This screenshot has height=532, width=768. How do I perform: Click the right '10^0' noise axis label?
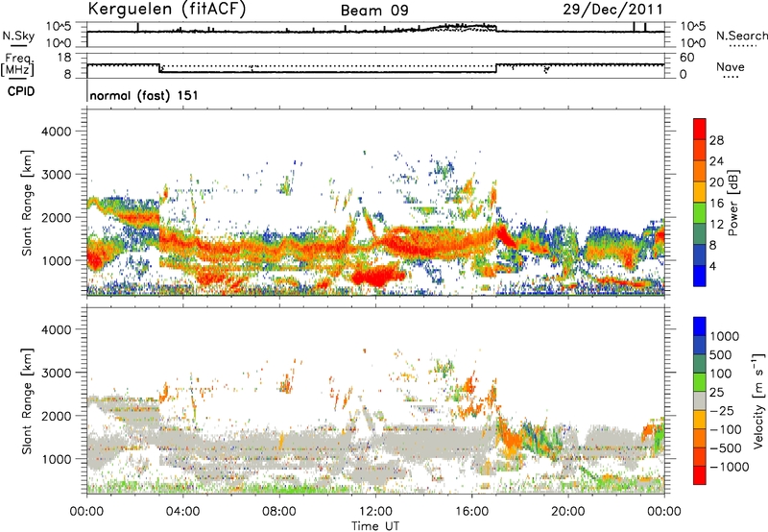tap(693, 43)
